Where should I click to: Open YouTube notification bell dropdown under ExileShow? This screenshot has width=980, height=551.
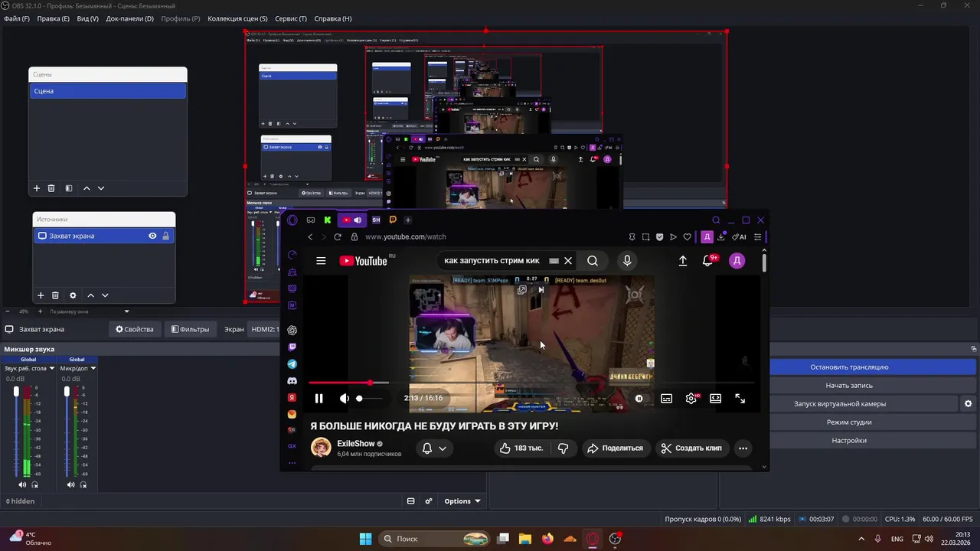(x=434, y=448)
